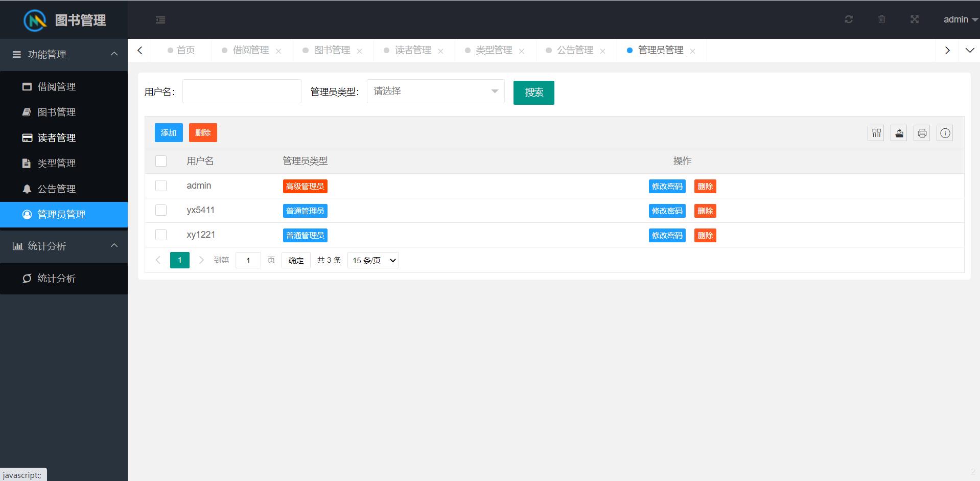The height and width of the screenshot is (481, 980).
Task: Click 修改密码 for yx5411
Action: pos(667,211)
